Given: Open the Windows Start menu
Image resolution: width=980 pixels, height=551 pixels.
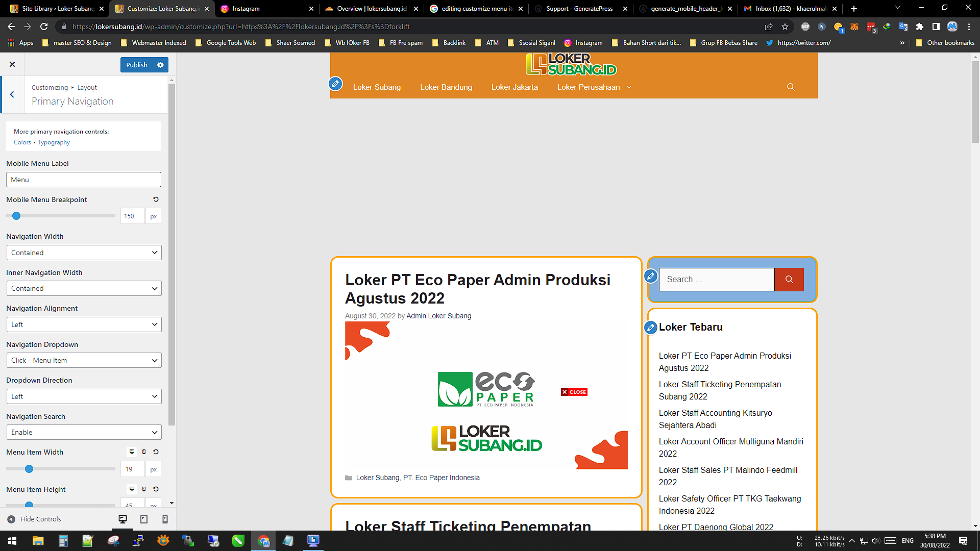Looking at the screenshot, I should [x=12, y=541].
